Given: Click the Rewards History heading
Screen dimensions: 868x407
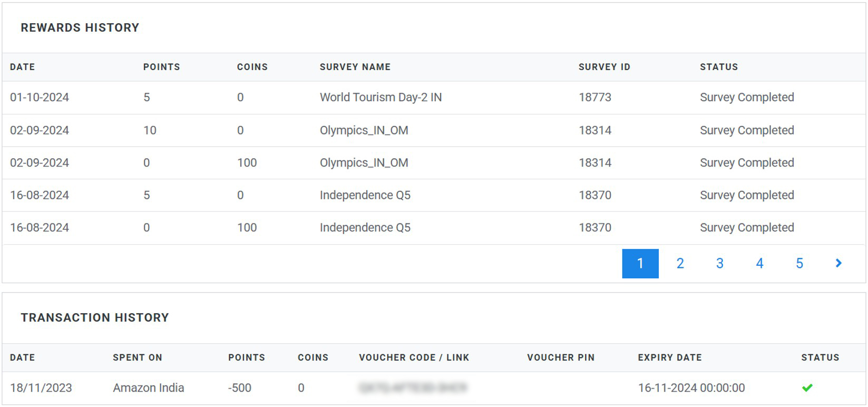Looking at the screenshot, I should pos(80,27).
